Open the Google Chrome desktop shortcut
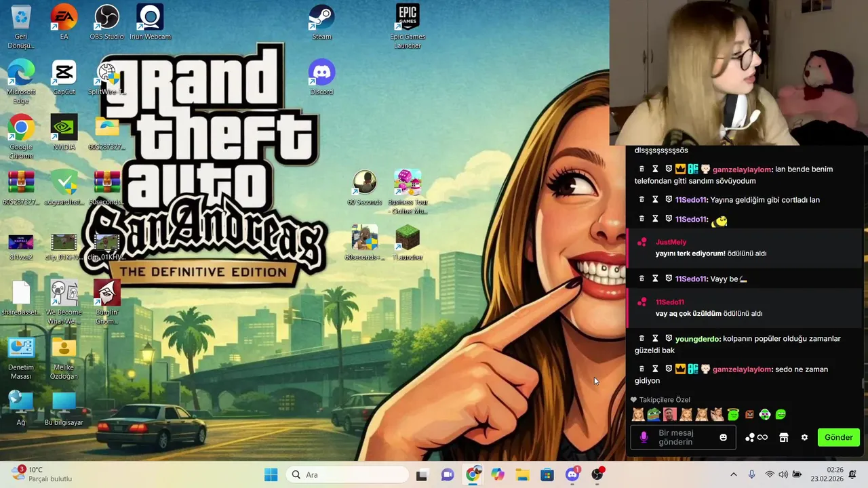The image size is (868, 488). point(21,138)
